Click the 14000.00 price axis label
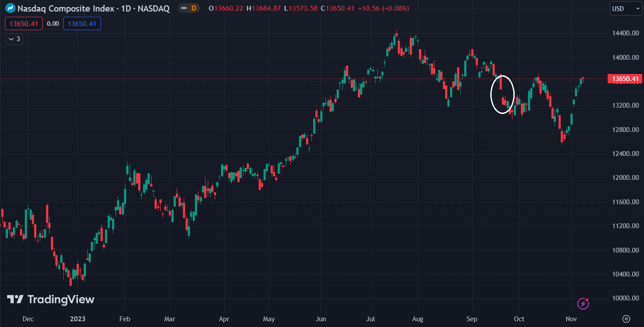 point(625,58)
